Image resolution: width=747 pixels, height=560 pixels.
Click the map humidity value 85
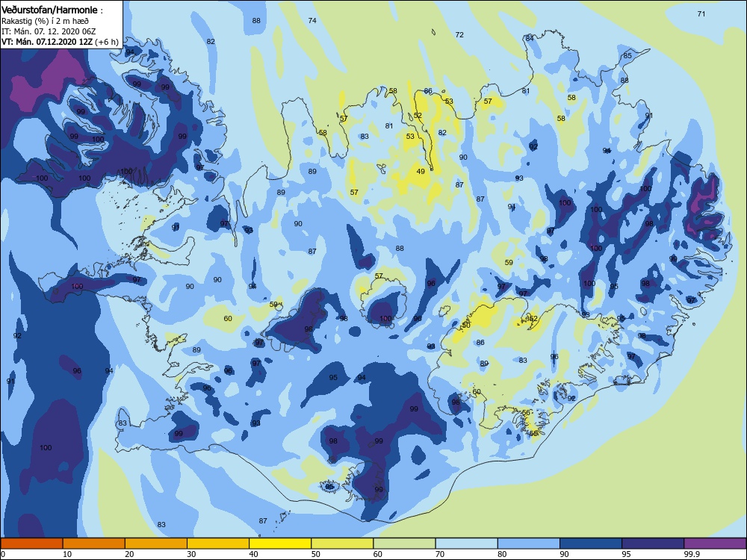[x=627, y=56]
